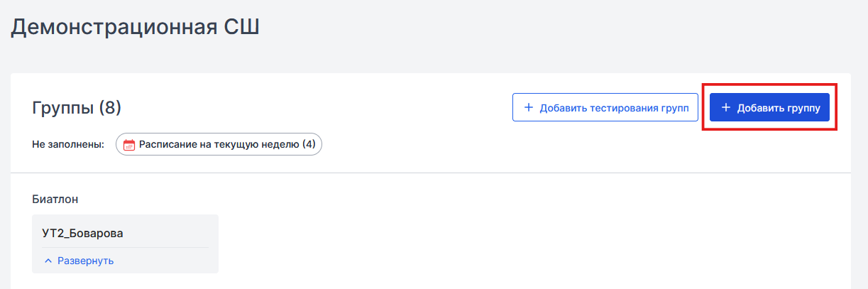868x289 pixels.
Task: Click the Демонстрационная СШ page title
Action: (136, 27)
